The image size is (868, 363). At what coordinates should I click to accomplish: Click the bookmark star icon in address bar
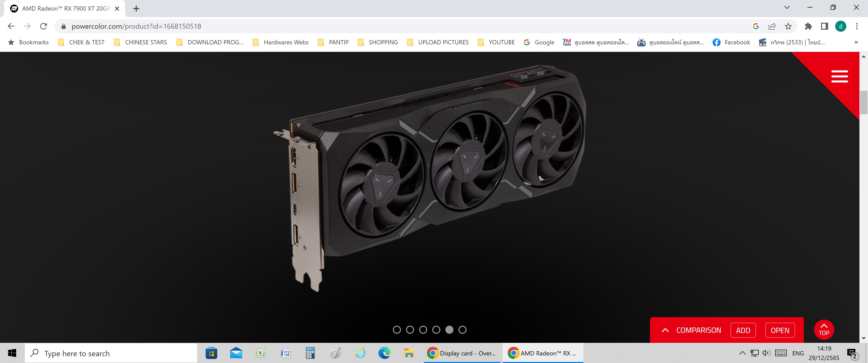(x=788, y=26)
